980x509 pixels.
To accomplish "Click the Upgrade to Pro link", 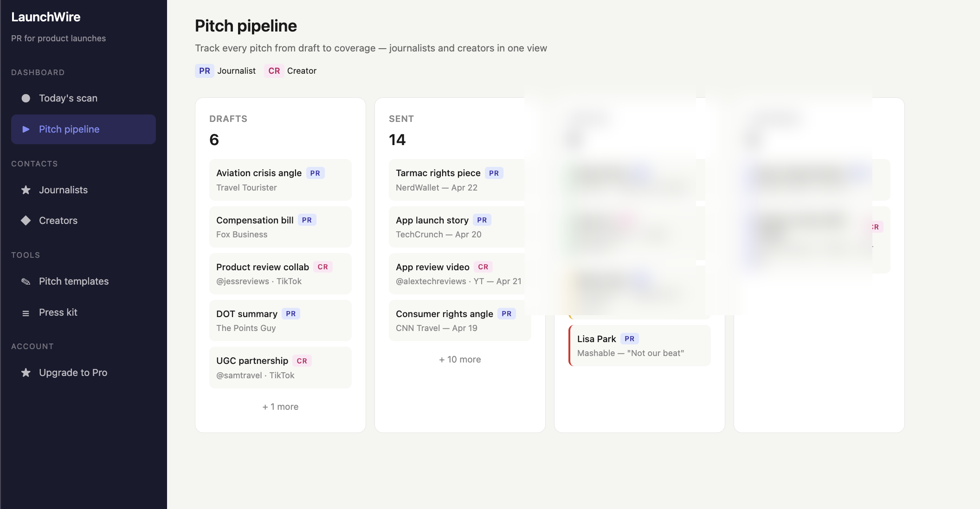I will point(73,372).
